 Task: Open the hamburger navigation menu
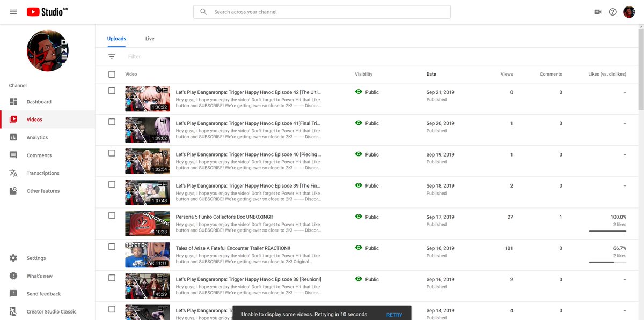click(x=13, y=12)
